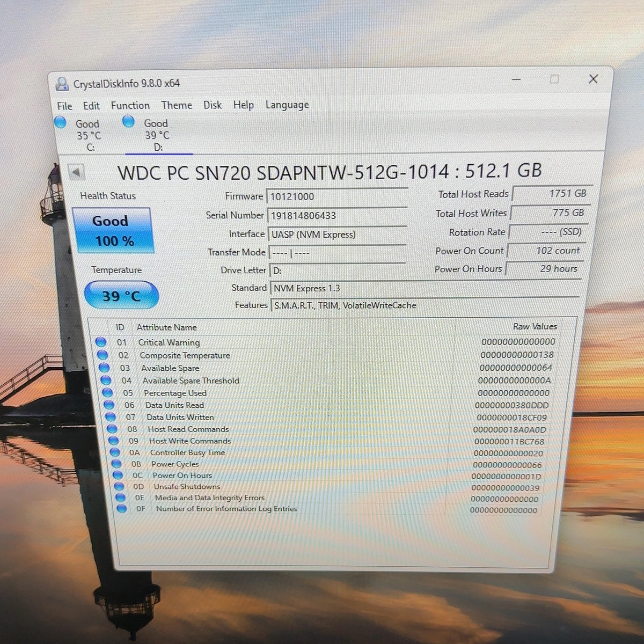Click Media and Data Integrity Errors orb

pos(121,497)
